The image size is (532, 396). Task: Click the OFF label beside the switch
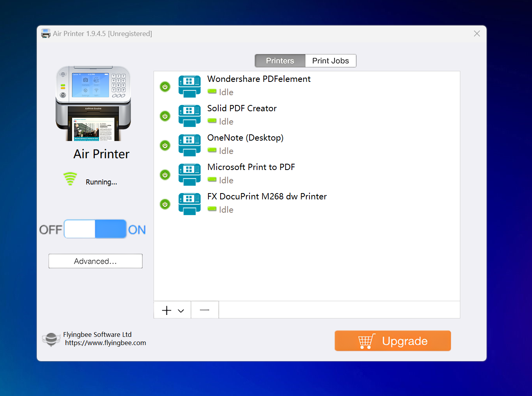[51, 230]
